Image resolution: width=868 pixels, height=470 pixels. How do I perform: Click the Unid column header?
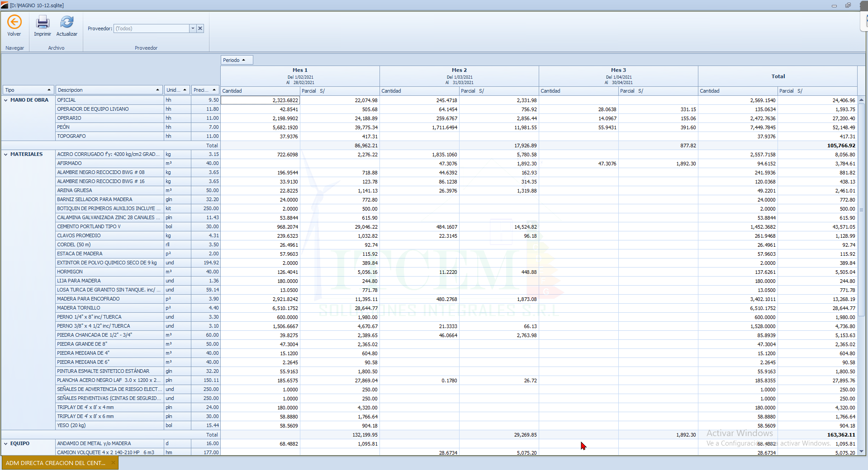tap(177, 90)
